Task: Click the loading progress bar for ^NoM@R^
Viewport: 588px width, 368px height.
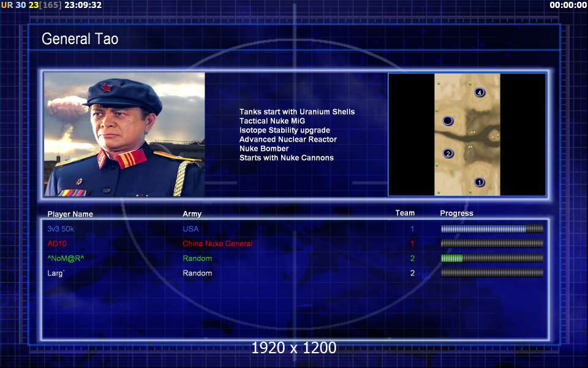Action: (x=492, y=258)
